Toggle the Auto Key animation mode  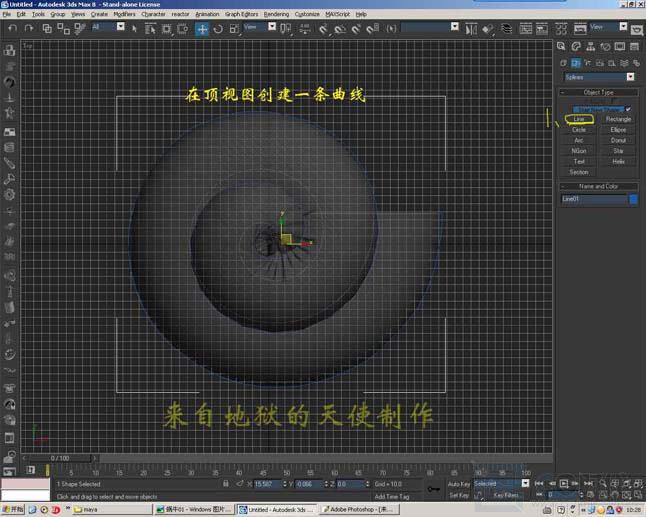[459, 484]
